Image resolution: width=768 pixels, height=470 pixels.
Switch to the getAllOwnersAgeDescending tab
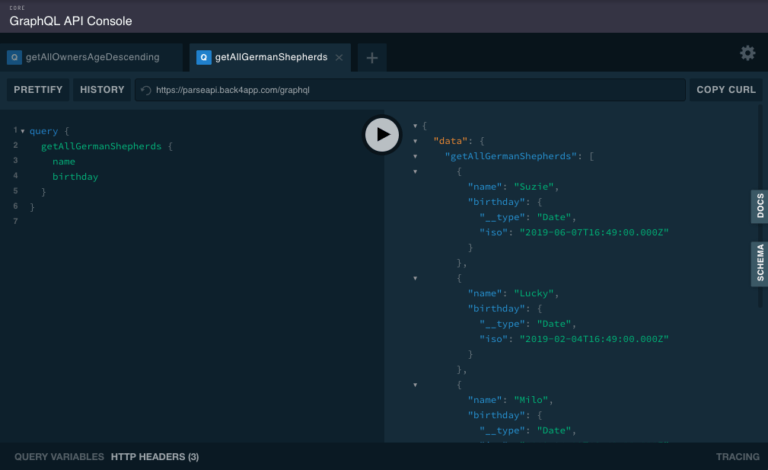point(92,57)
